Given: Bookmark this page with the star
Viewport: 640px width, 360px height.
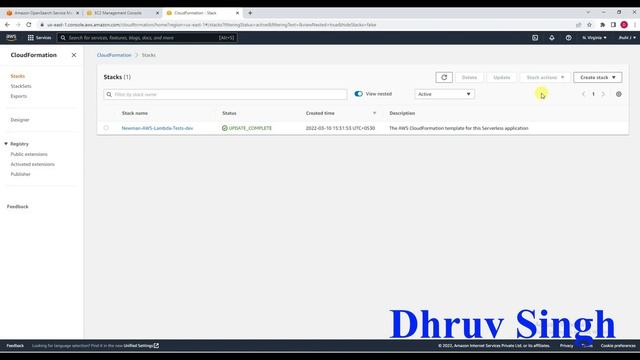Looking at the screenshot, I should click(x=589, y=24).
